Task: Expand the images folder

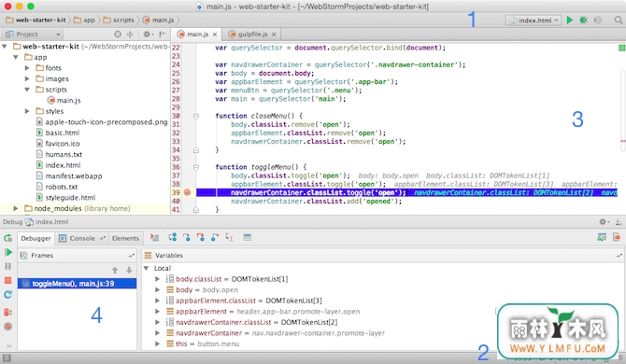Action: [27, 79]
